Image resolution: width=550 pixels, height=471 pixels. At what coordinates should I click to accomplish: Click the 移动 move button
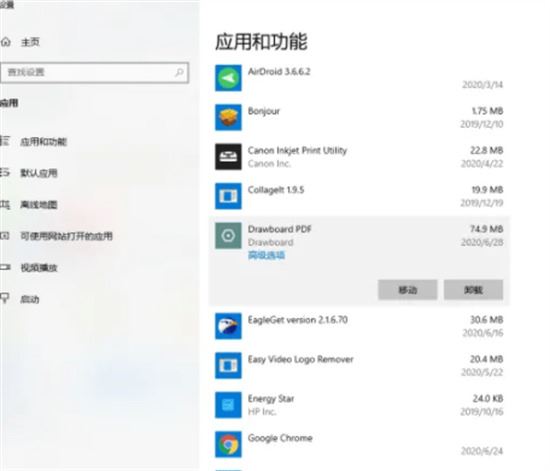click(x=408, y=290)
